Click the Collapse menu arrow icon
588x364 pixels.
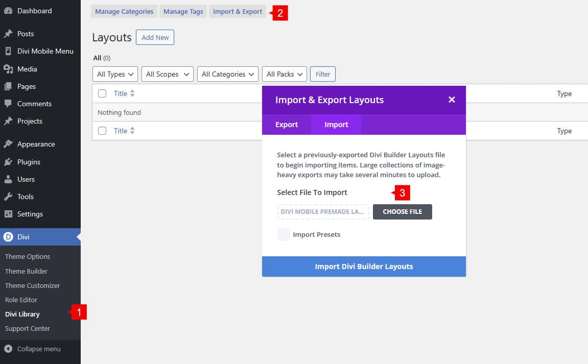[x=8, y=349]
